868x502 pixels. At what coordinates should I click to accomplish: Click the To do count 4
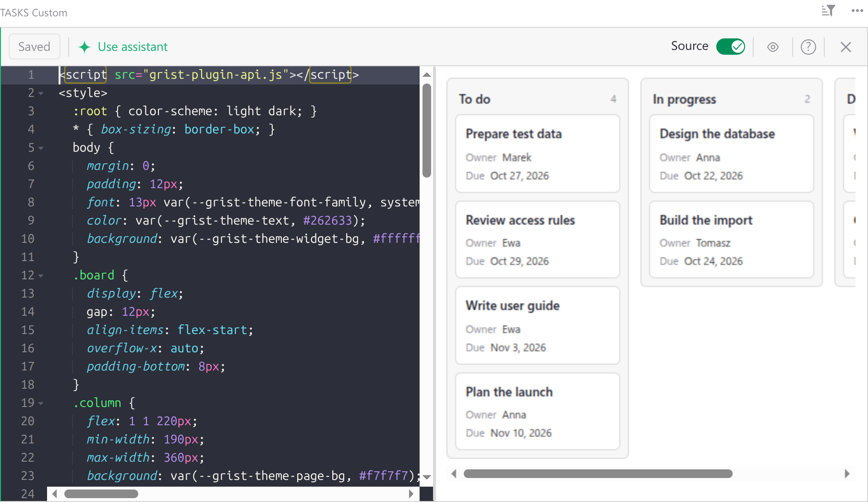pos(613,99)
